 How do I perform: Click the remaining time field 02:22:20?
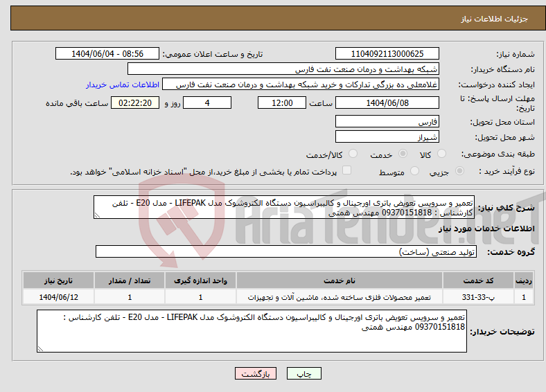pos(135,103)
